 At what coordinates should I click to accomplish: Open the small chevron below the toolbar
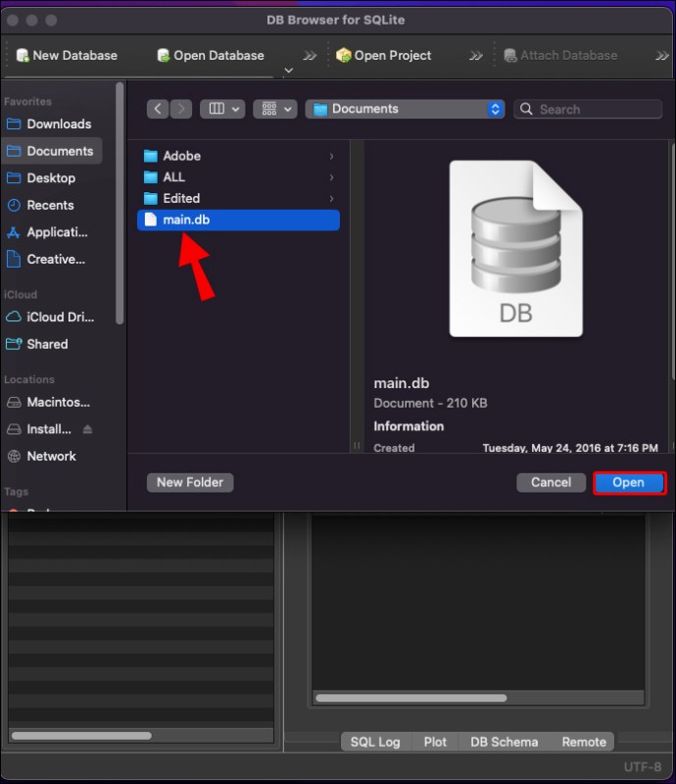click(x=288, y=71)
